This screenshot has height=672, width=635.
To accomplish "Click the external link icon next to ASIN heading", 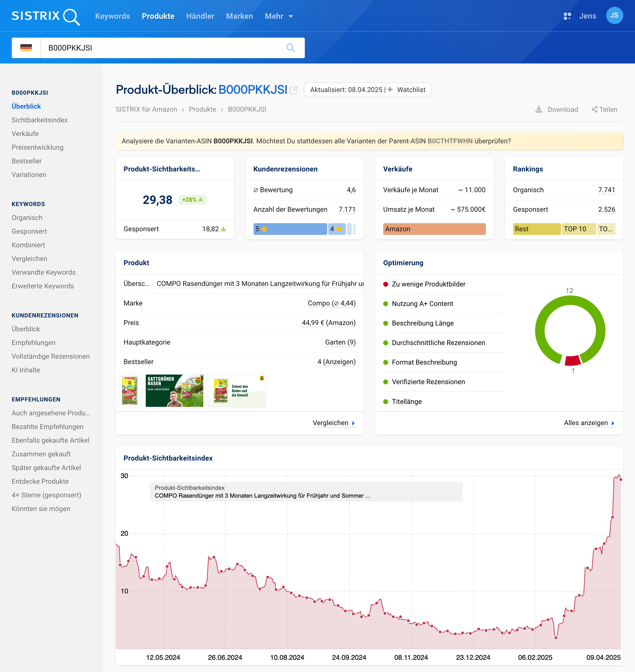I will [x=294, y=90].
